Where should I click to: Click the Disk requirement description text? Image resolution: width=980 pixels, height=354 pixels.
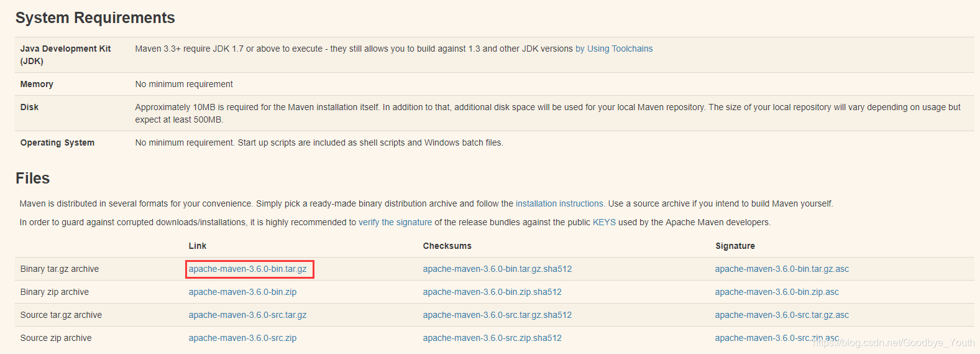(548, 113)
